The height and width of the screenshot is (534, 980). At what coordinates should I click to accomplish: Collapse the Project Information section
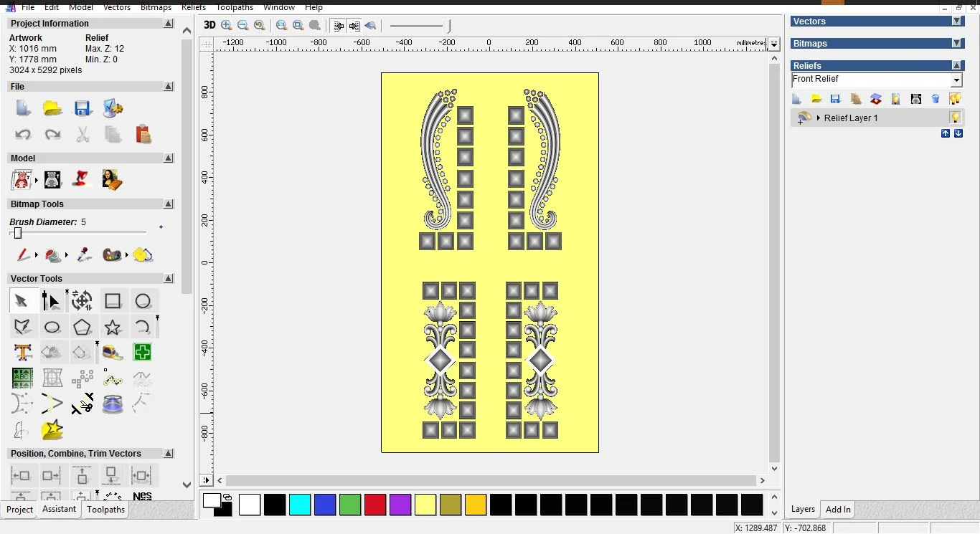(x=169, y=24)
